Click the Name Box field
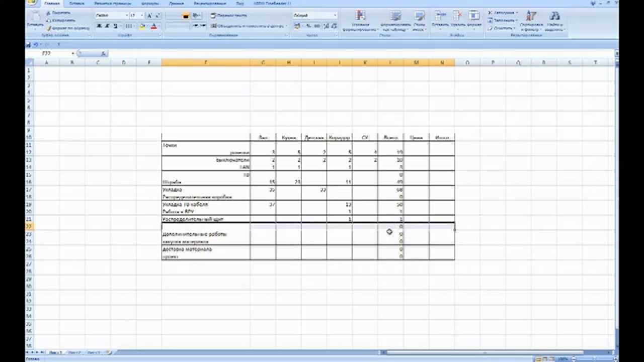Image resolution: width=644 pixels, height=362 pixels. coord(51,53)
